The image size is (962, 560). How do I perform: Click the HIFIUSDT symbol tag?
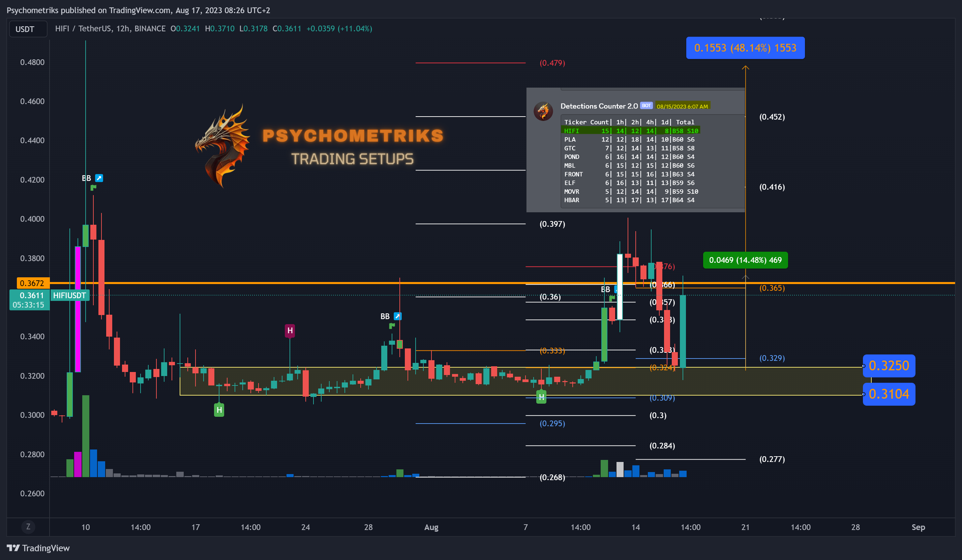click(69, 295)
